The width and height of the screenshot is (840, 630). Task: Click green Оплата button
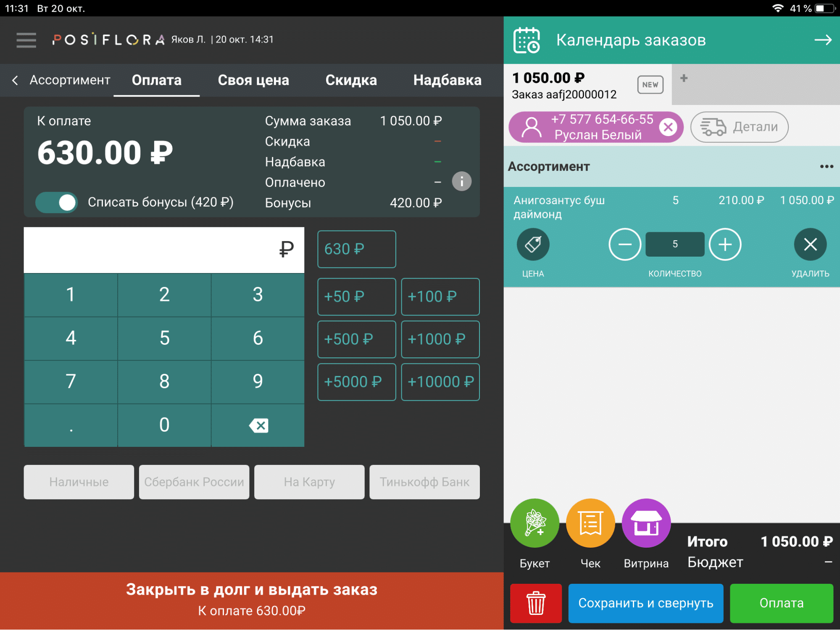(x=782, y=603)
